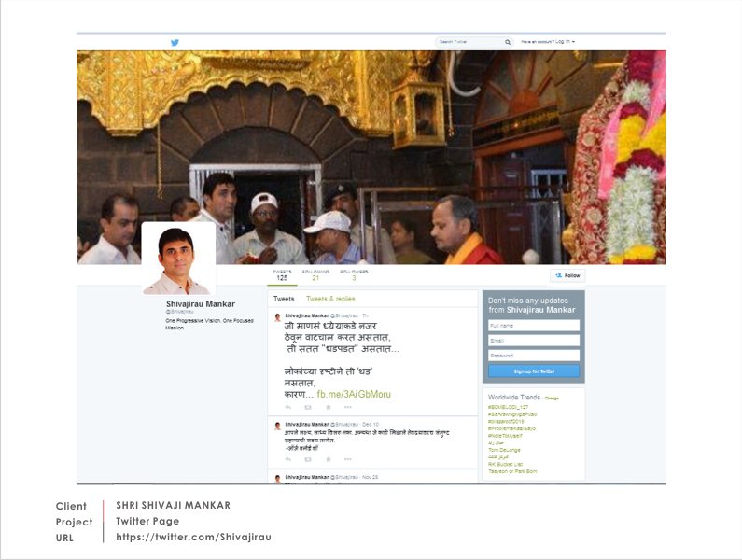Retweet the first tweet

click(x=308, y=407)
